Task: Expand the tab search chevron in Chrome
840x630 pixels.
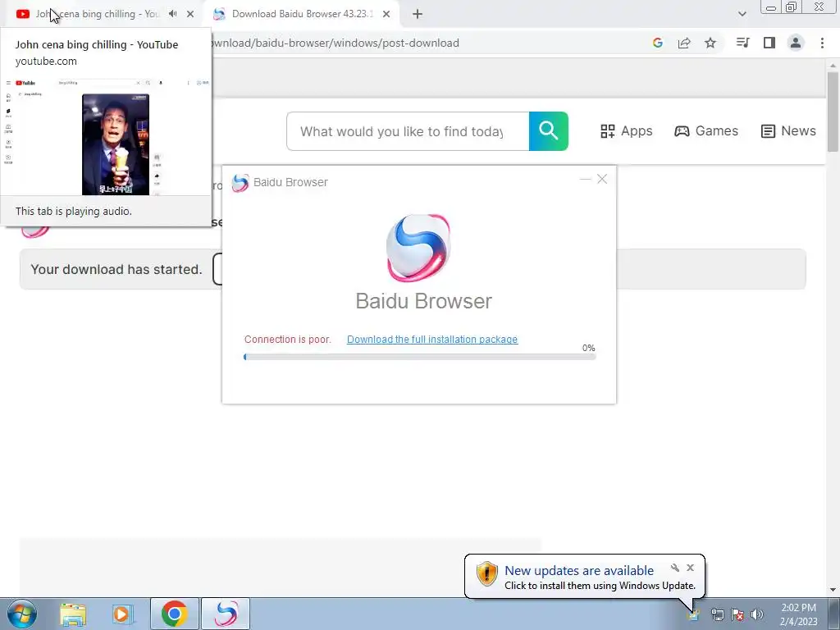Action: (x=742, y=14)
